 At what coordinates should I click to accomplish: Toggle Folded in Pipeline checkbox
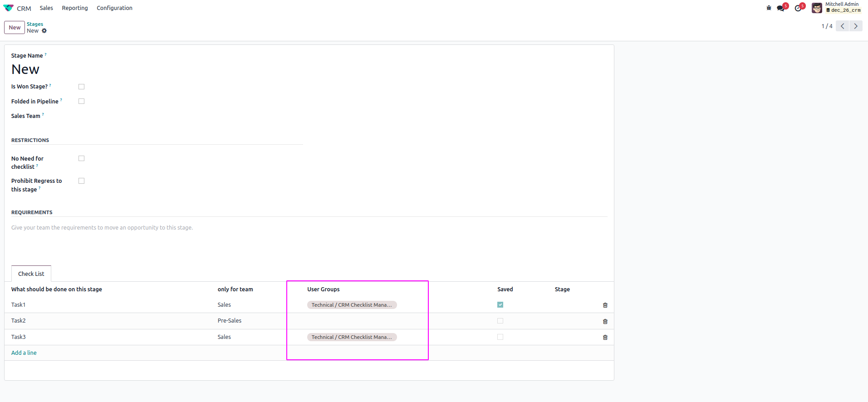click(82, 101)
